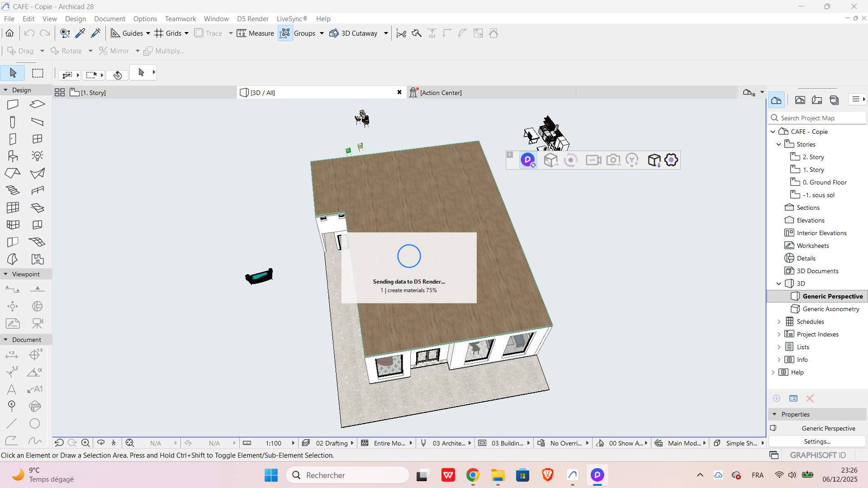Screen dimensions: 868x488
Task: Select the Arrow selection tool
Action: [x=13, y=73]
